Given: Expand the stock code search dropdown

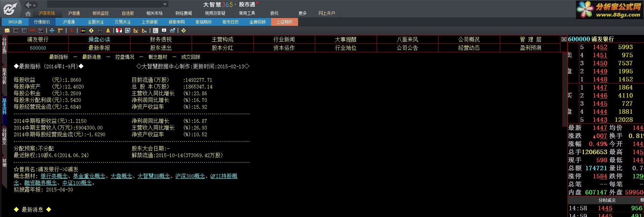Looking at the screenshot, I should click(165, 4).
